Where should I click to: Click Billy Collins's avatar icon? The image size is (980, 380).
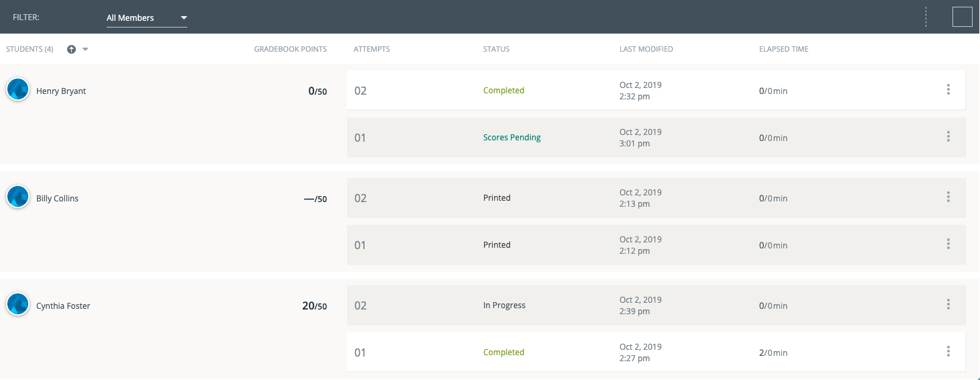(x=17, y=197)
